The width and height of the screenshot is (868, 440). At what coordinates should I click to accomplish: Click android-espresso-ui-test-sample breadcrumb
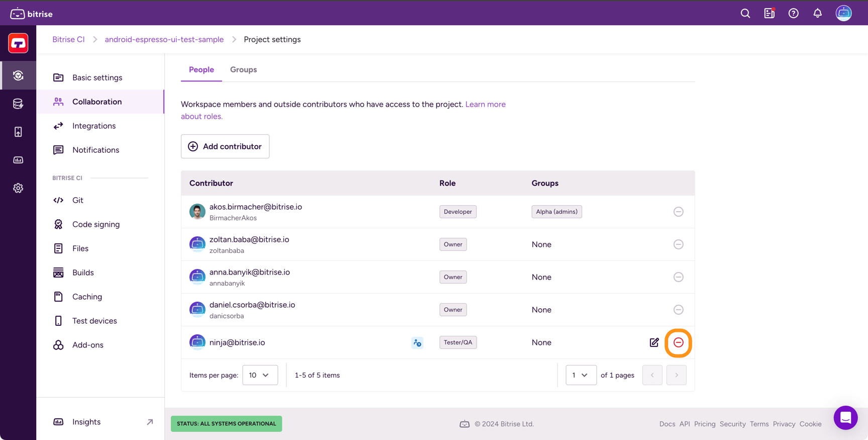point(164,40)
